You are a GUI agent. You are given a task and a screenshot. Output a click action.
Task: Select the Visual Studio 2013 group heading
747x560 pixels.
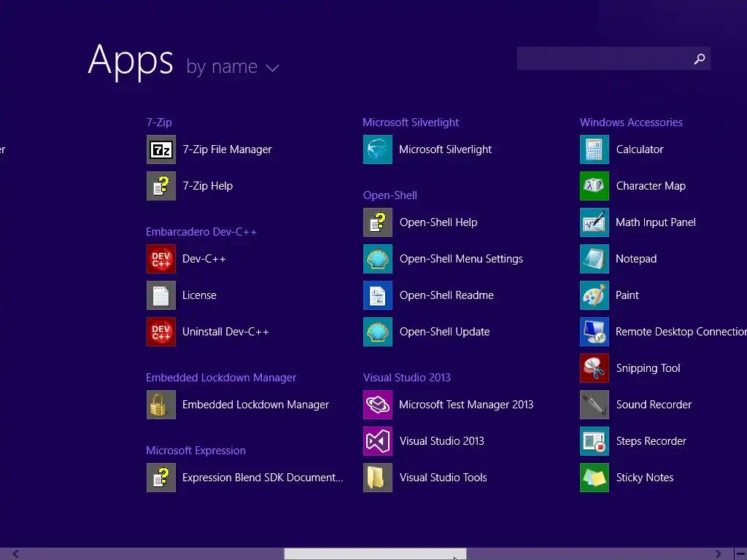(x=407, y=378)
